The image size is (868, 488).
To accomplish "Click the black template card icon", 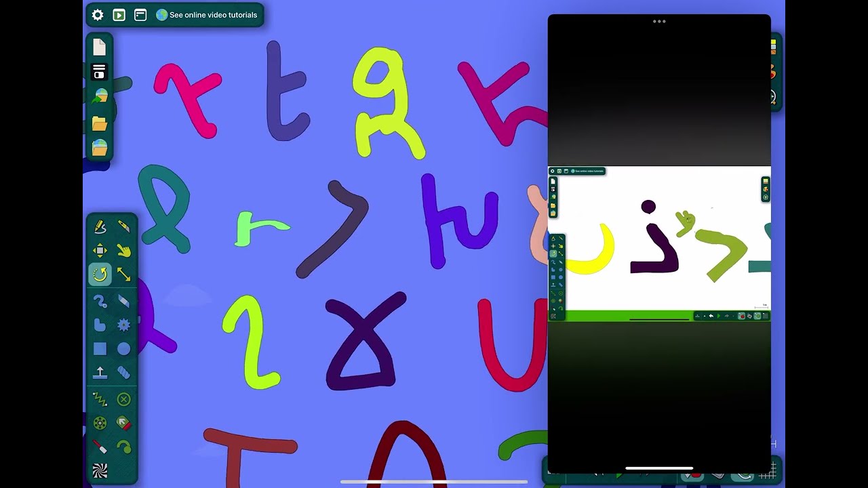I will [100, 72].
